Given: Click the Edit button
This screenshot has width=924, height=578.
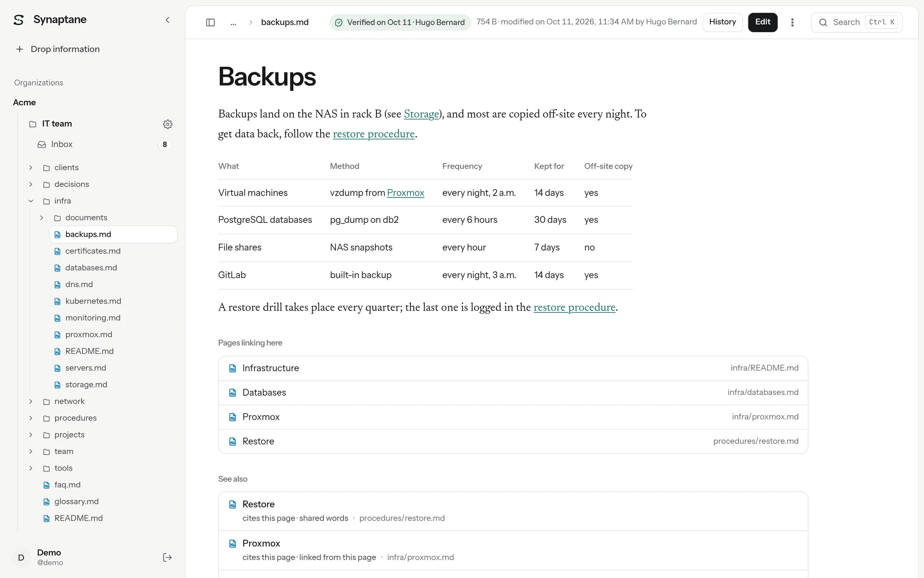Looking at the screenshot, I should 763,22.
